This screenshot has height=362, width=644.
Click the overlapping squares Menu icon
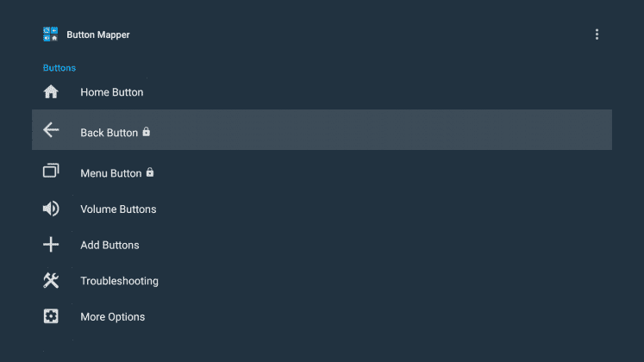(51, 171)
